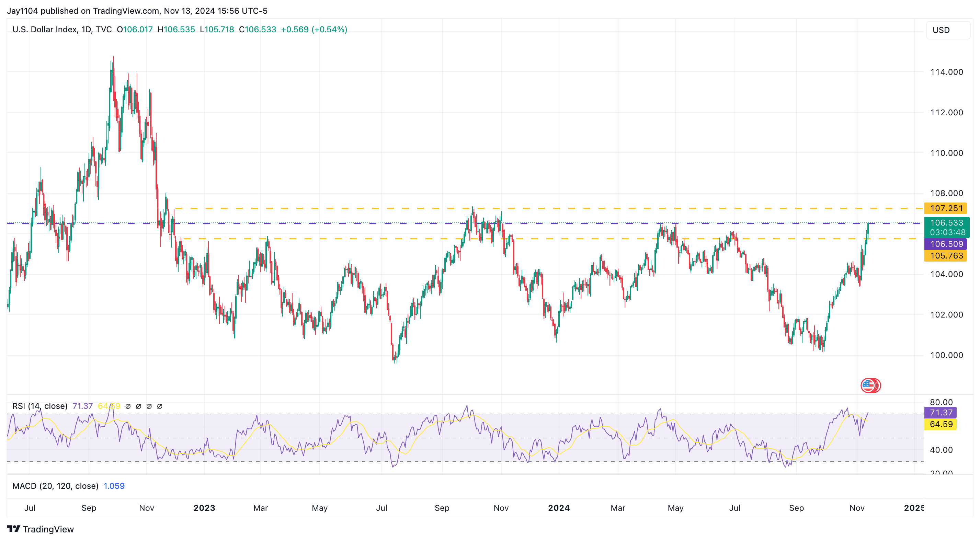980x541 pixels.
Task: Select the 105.763 orange price label
Action: coord(945,256)
